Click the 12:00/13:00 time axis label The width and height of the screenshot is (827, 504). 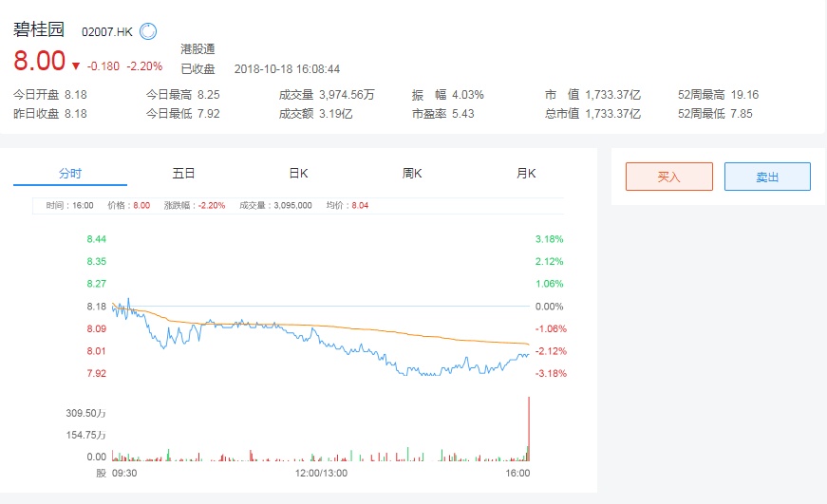[x=322, y=473]
